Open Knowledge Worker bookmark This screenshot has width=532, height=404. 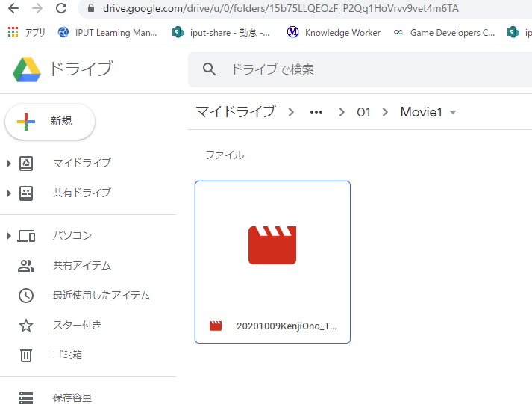[x=334, y=32]
